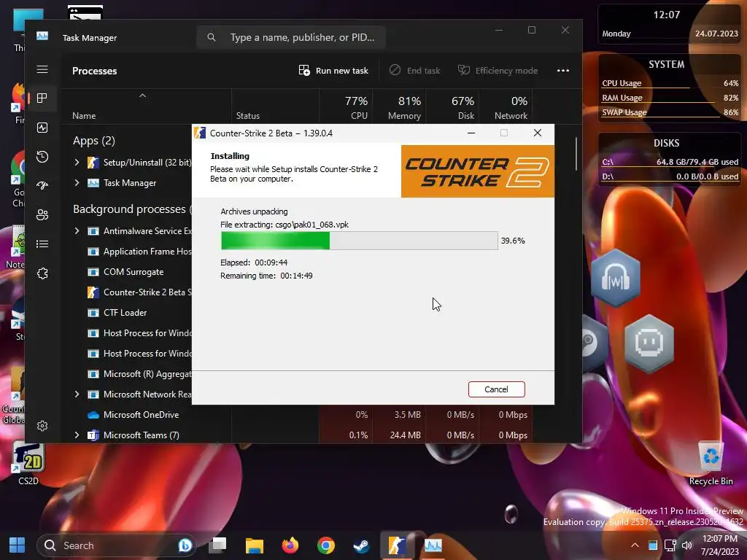
Task: Open the Recycle Bin desktop icon
Action: 711,464
